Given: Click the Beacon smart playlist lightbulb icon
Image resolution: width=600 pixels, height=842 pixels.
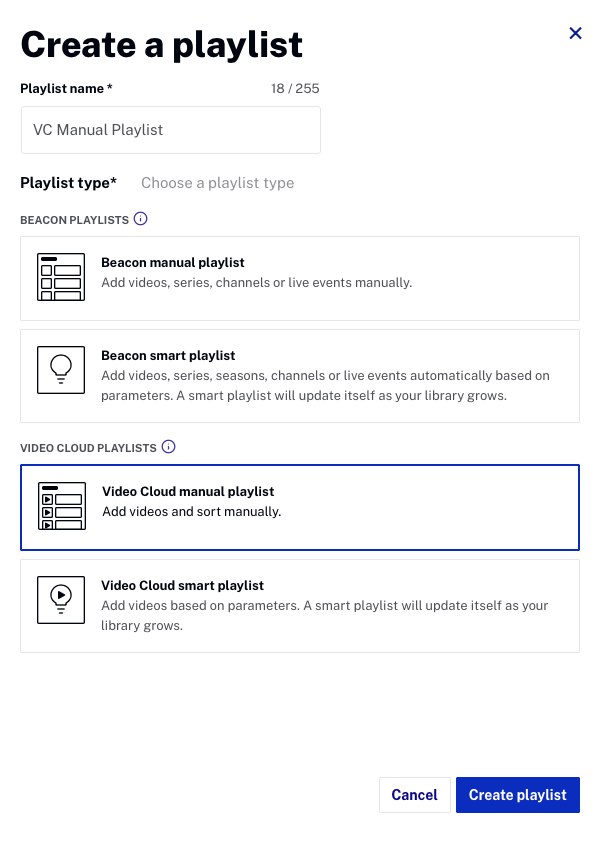Looking at the screenshot, I should point(61,370).
